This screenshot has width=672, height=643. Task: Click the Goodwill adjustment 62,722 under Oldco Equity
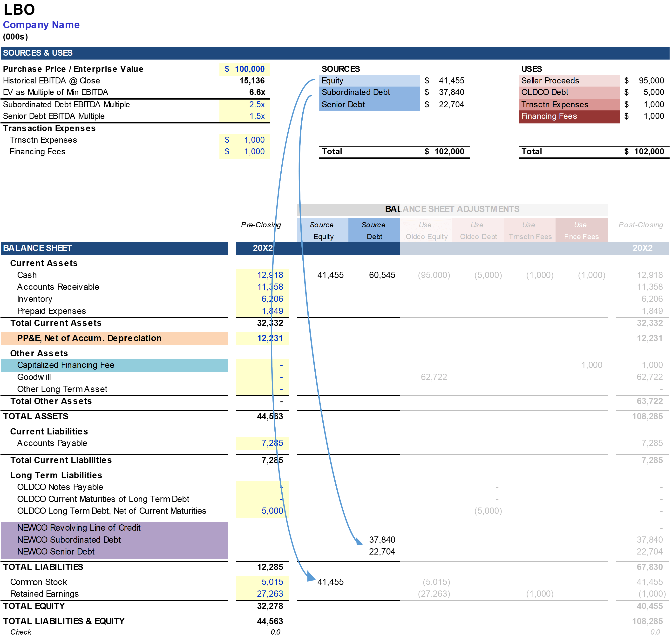(x=434, y=377)
